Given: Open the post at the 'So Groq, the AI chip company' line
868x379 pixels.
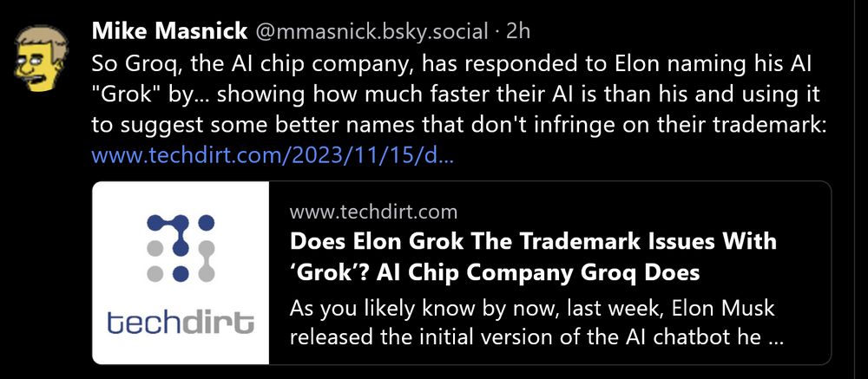Looking at the screenshot, I should (x=451, y=63).
